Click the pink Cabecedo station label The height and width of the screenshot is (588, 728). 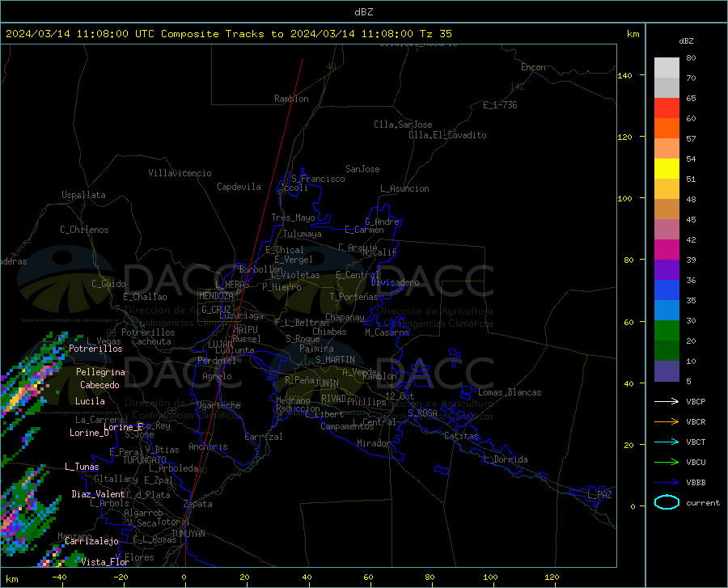point(99,385)
